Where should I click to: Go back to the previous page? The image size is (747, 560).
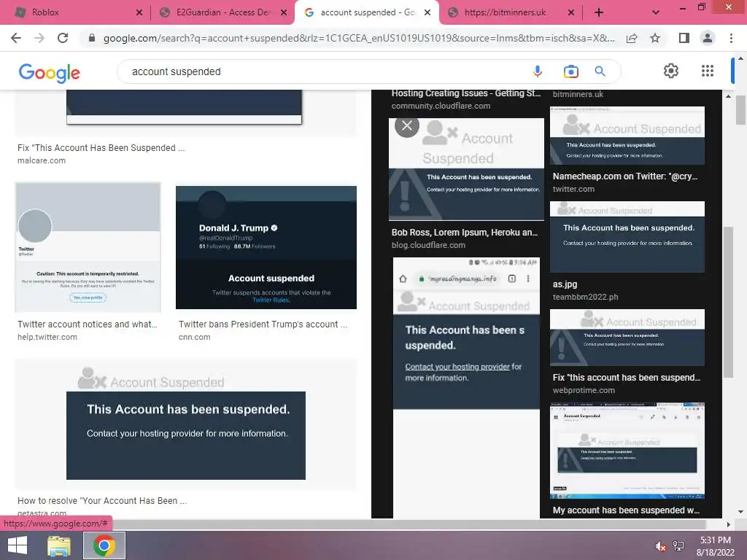click(16, 38)
